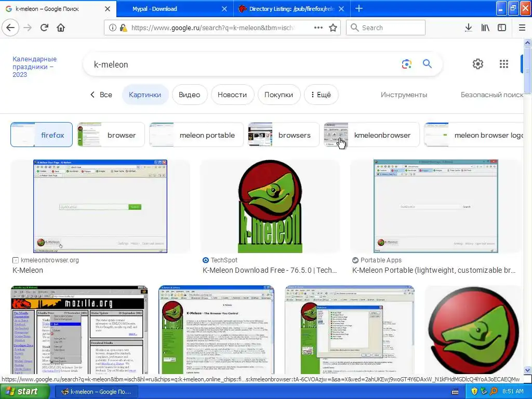Search by image with Google Lens

[406, 64]
